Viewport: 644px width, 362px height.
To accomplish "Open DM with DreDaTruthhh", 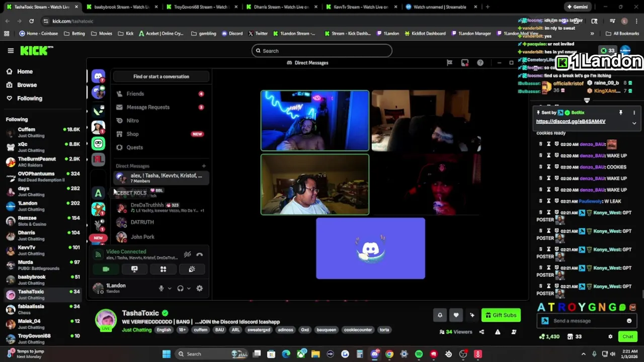I will coord(161,207).
